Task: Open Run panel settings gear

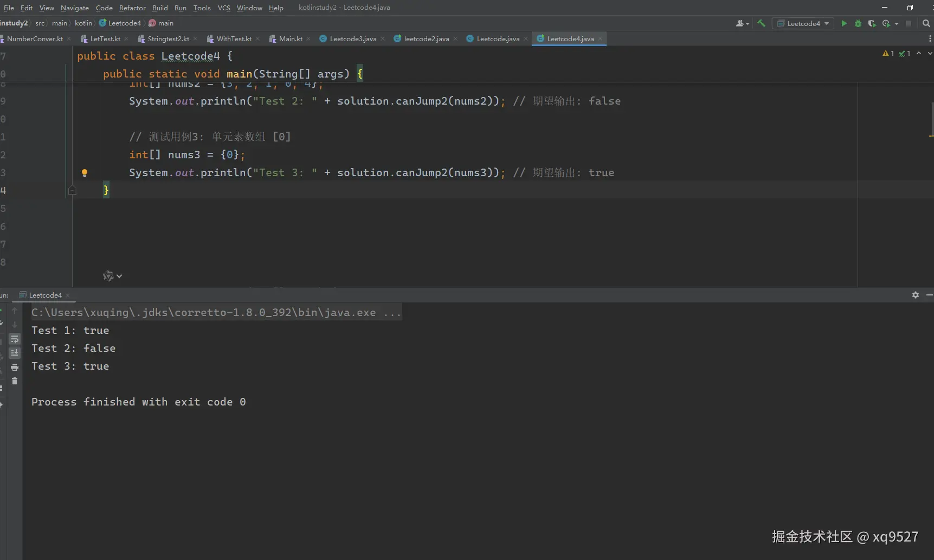Action: pyautogui.click(x=916, y=295)
